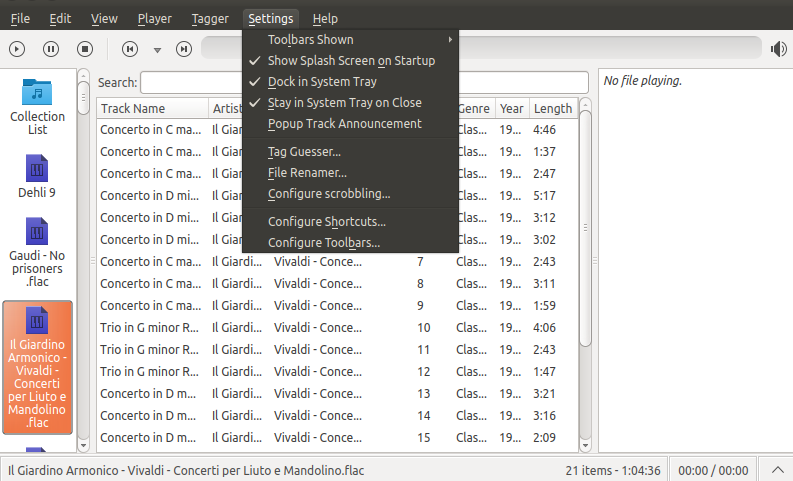This screenshot has height=481, width=793.
Task: Select the track with length 3:12
Action: (337, 217)
